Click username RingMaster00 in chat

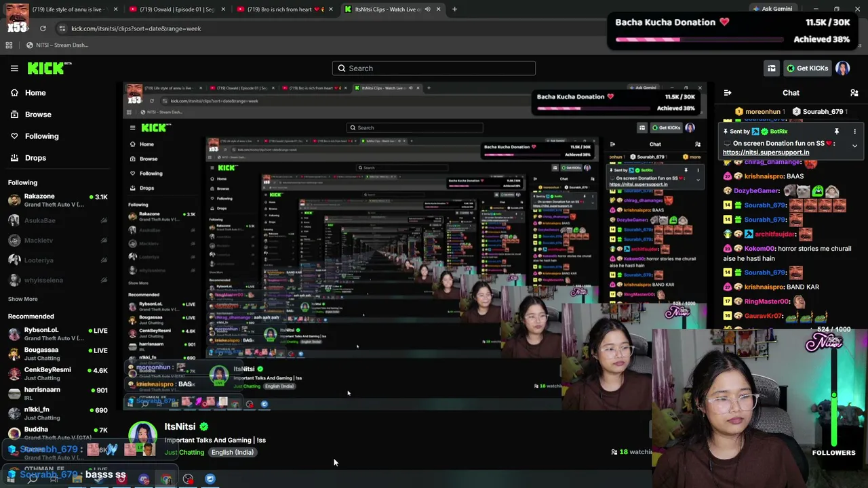768,302
